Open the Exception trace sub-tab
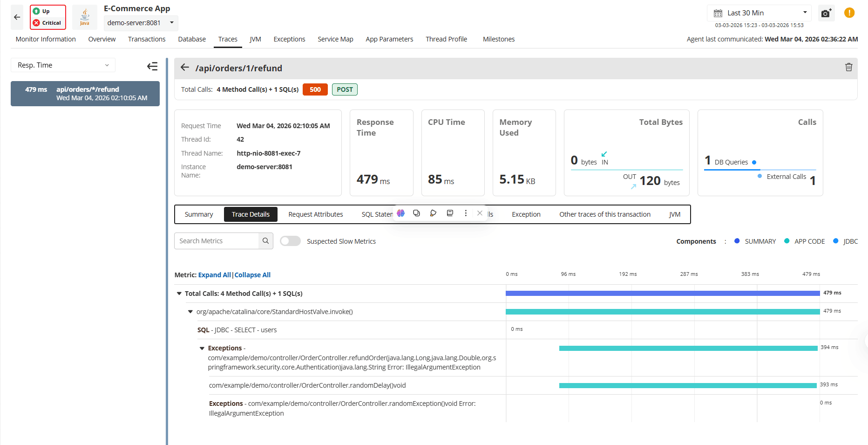 tap(526, 214)
